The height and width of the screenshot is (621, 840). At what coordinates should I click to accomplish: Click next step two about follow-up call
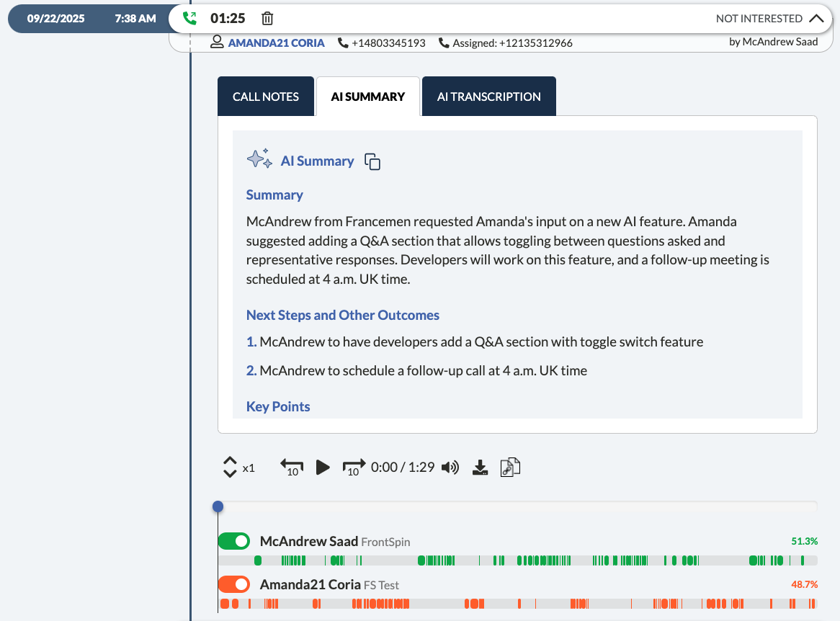pos(417,371)
